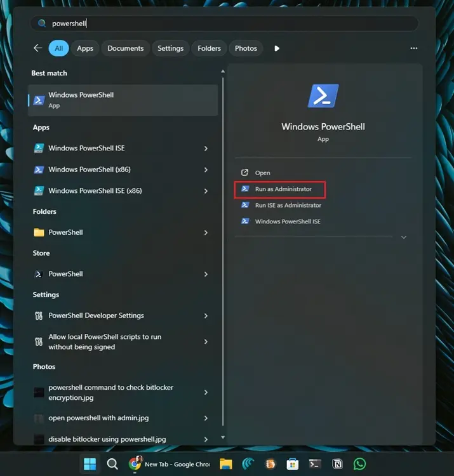Expand the bitlocker encryption.jpg result arrow
This screenshot has height=476, width=454.
coord(206,392)
